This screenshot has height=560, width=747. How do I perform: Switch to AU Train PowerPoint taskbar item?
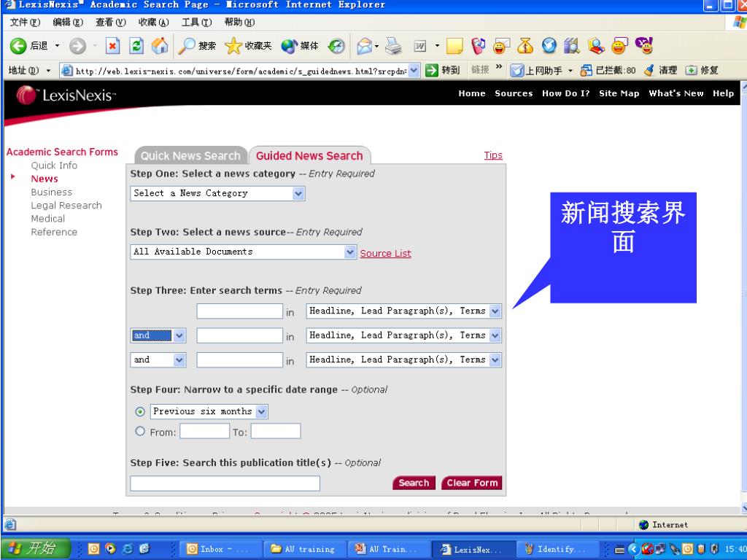[389, 549]
